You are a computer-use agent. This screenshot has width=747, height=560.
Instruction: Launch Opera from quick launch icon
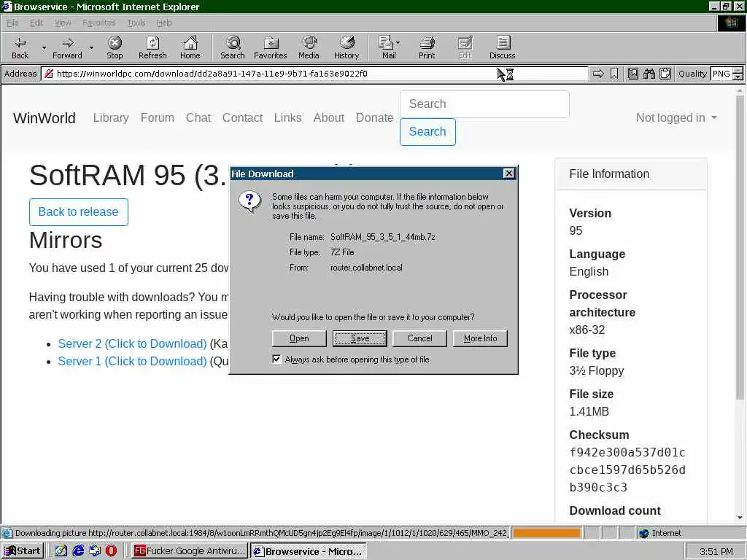pyautogui.click(x=111, y=551)
